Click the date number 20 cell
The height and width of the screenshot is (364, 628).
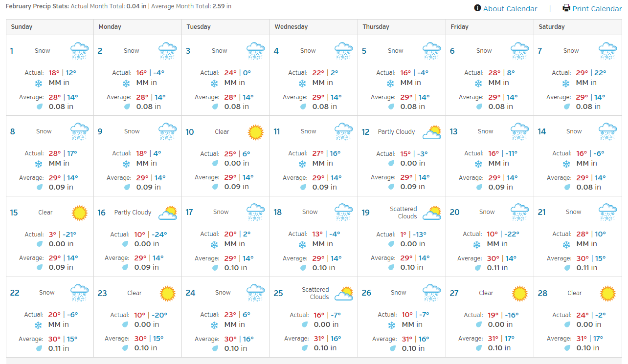(x=454, y=212)
